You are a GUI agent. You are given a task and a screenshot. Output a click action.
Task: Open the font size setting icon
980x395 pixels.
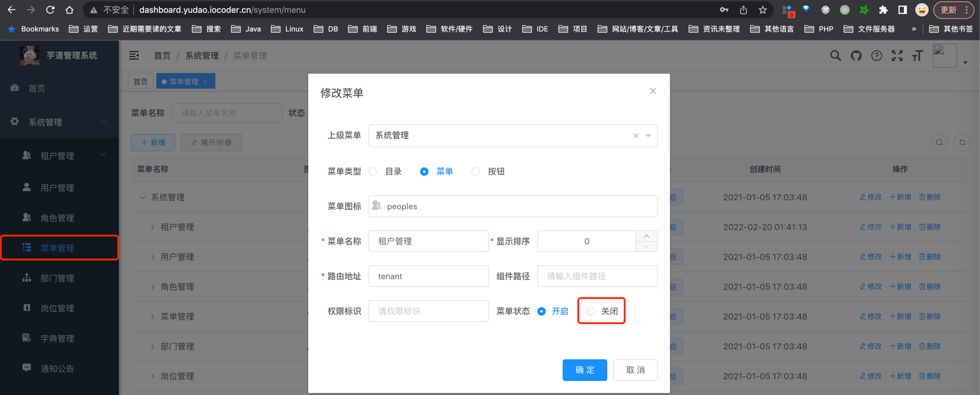coord(917,56)
